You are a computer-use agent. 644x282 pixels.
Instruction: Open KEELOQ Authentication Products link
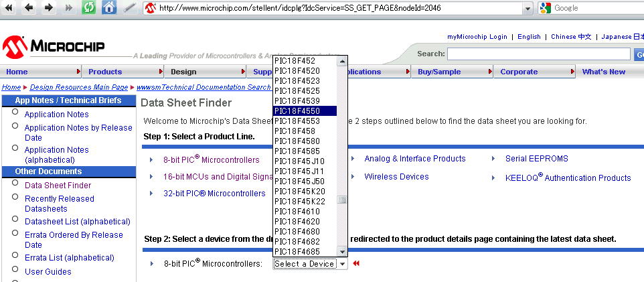[x=568, y=178]
